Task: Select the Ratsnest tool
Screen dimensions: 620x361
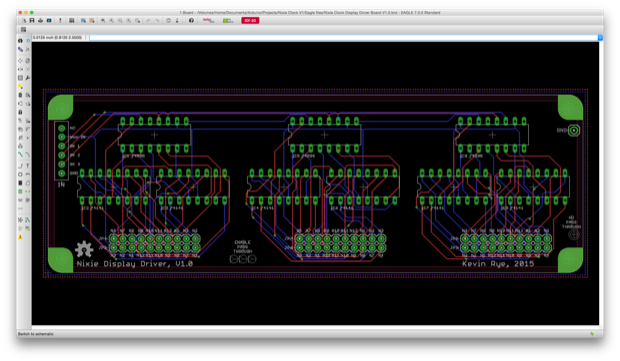Action: pos(20,220)
